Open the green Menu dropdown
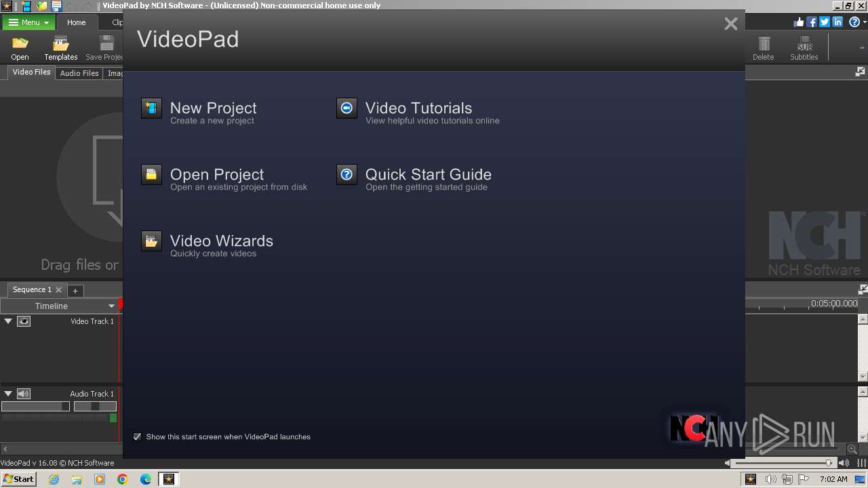868x488 pixels. pos(28,22)
